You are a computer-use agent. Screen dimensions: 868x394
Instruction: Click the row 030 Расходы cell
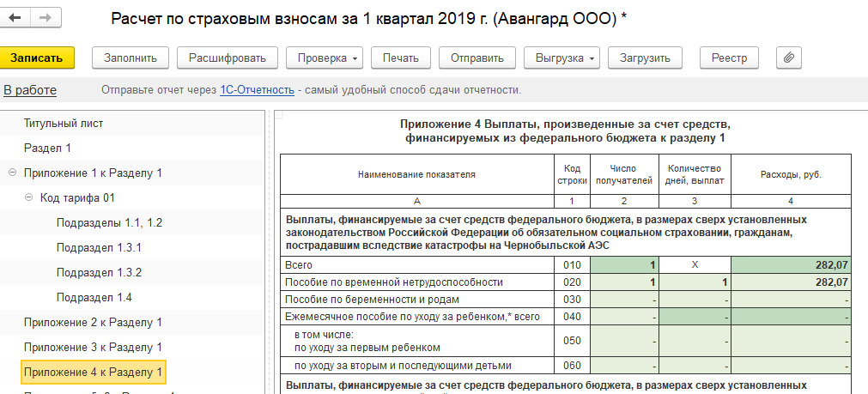point(791,300)
